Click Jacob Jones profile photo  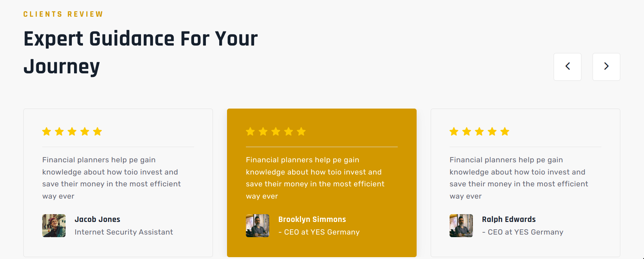coord(54,226)
